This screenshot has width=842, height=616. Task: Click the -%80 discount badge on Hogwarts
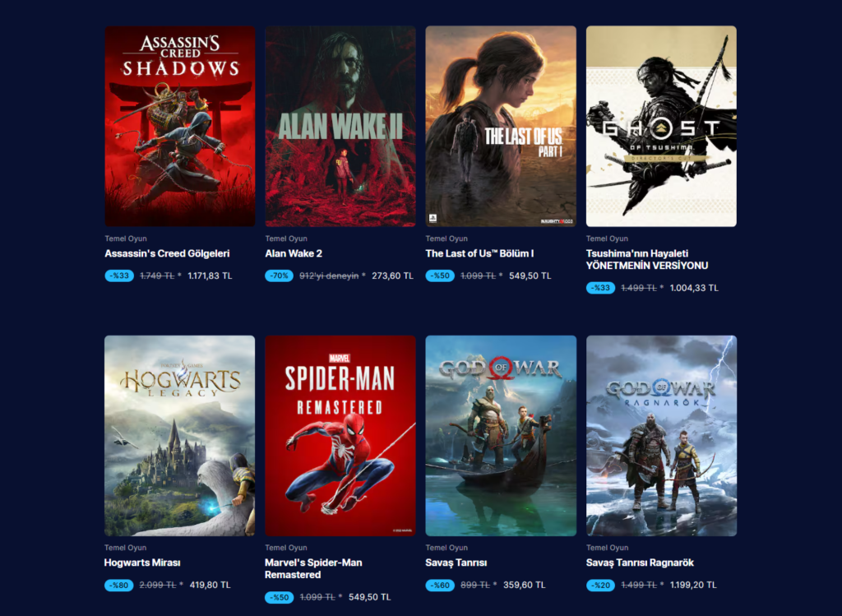click(x=118, y=586)
